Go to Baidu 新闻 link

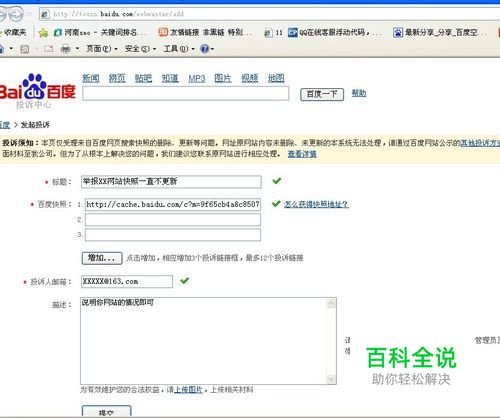(91, 78)
